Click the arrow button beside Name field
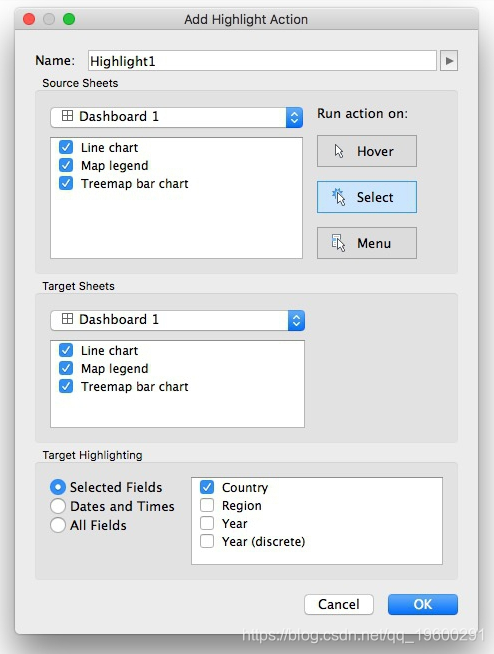Viewport: 494px width, 654px height. (449, 61)
